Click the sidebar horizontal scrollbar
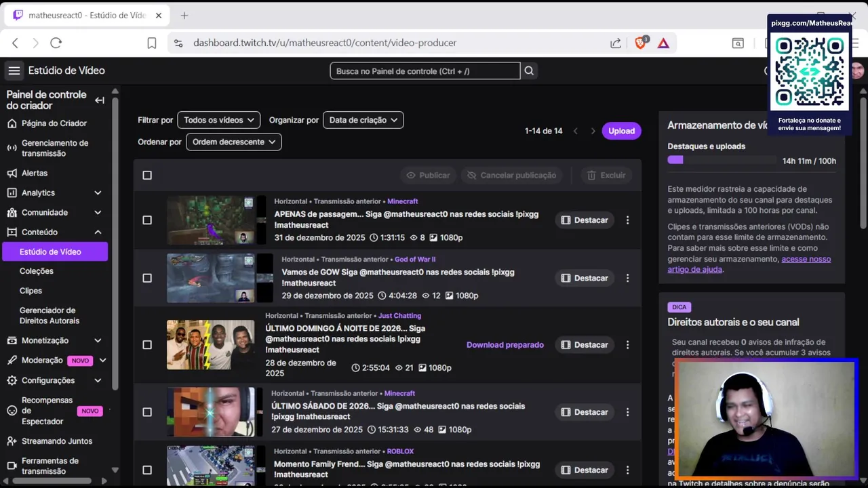Image resolution: width=868 pixels, height=488 pixels. pyautogui.click(x=52, y=481)
